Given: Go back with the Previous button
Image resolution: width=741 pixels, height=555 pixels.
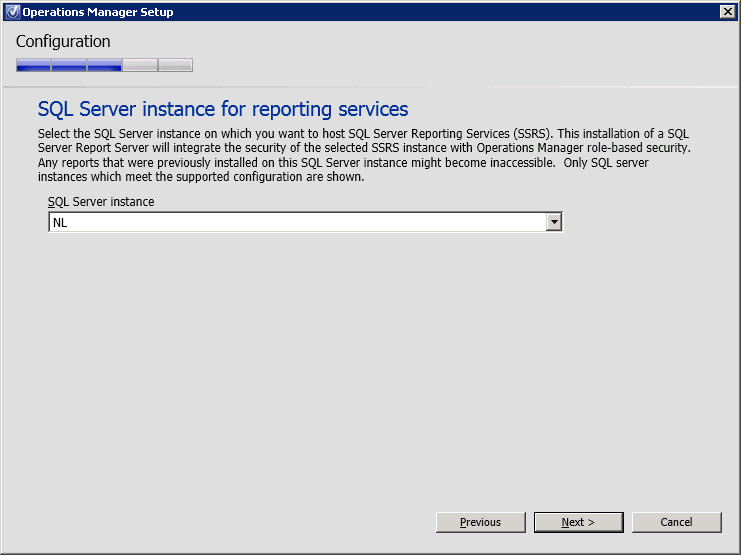Looking at the screenshot, I should [481, 522].
